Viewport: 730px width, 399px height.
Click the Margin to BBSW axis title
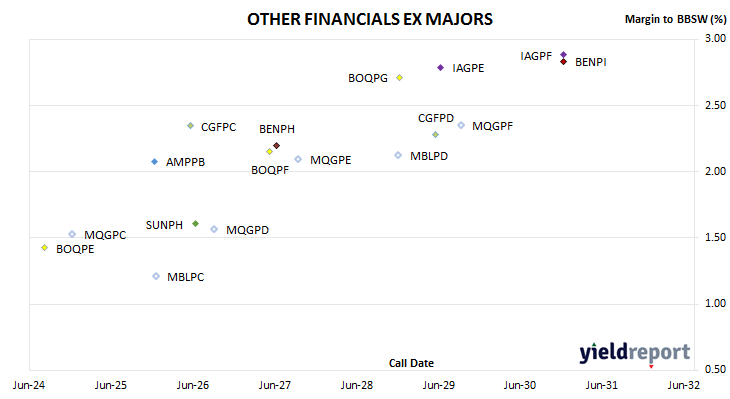click(675, 19)
